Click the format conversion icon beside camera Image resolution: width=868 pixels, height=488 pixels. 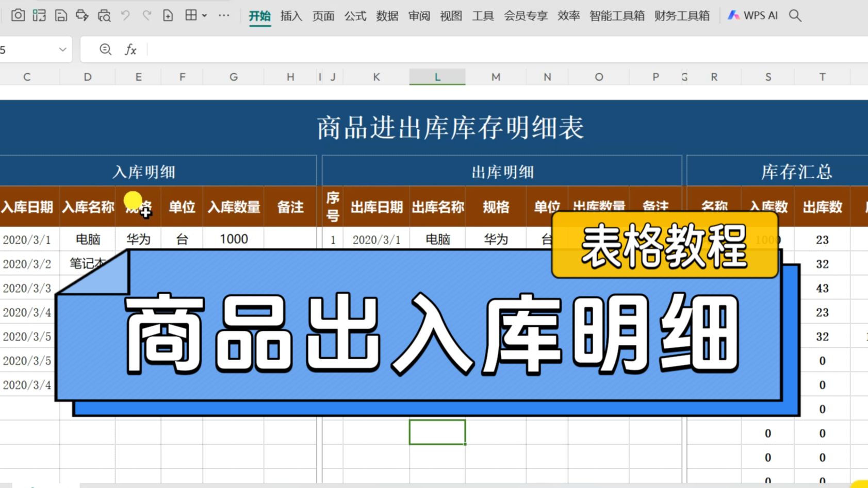(39, 15)
